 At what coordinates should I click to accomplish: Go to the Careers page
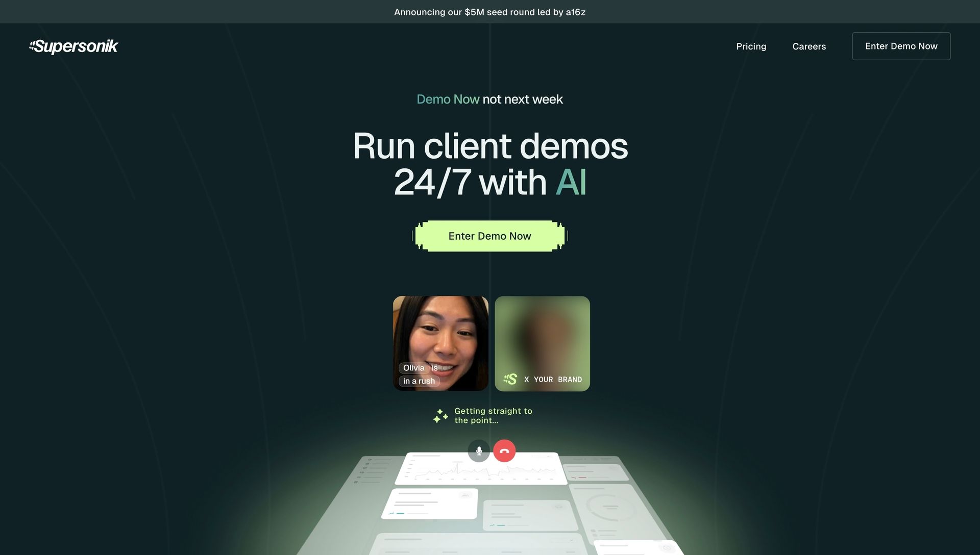(808, 46)
